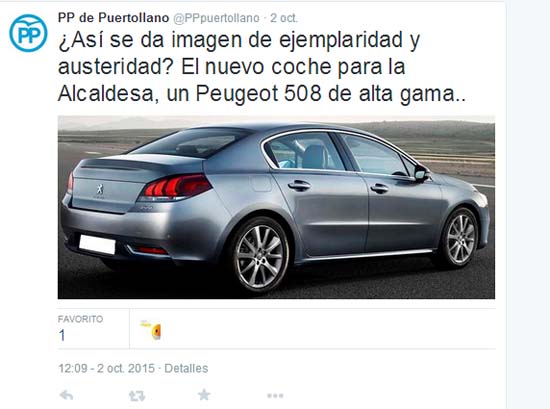Image resolution: width=550 pixels, height=409 pixels.
Task: Click the PP logo profile avatar
Action: [x=28, y=33]
